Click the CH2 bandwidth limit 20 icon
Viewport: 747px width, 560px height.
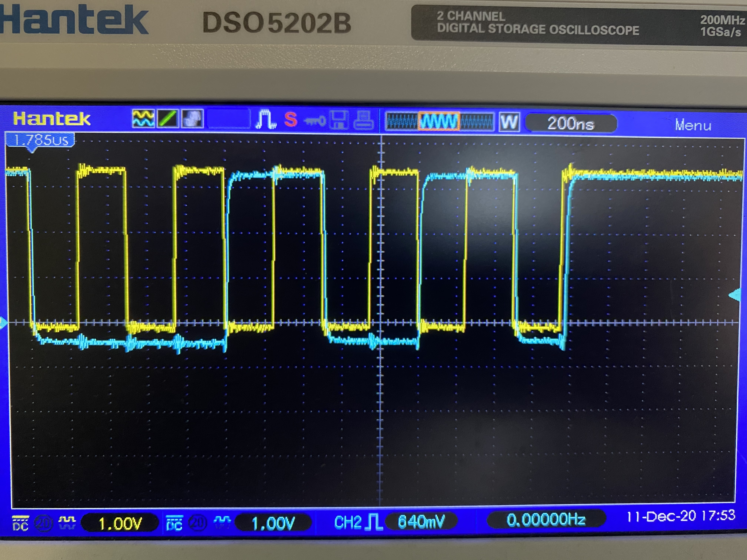click(197, 523)
